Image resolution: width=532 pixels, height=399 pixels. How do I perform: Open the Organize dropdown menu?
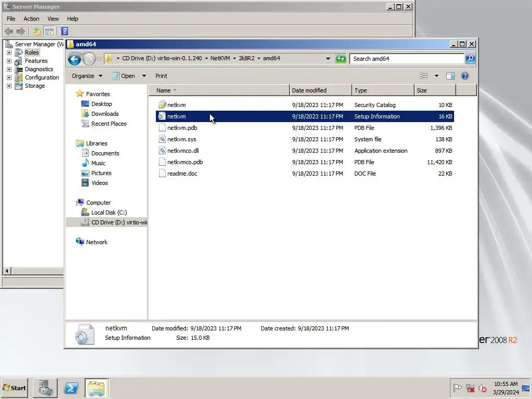[x=87, y=76]
